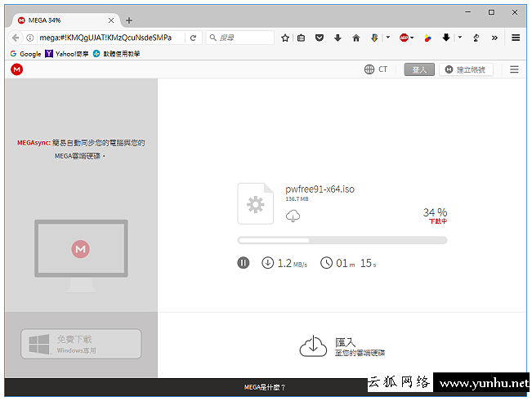Click the black download arrow extension icon
Screen dimensions: 532x401
coord(446,38)
